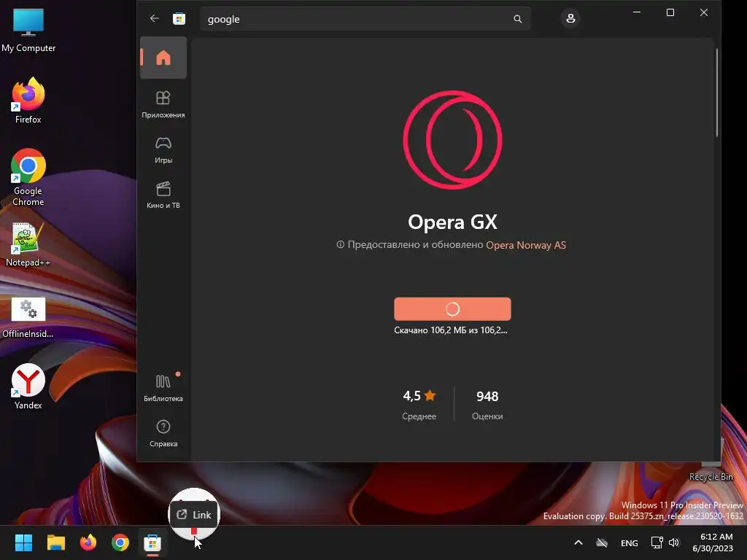The width and height of the screenshot is (747, 560).
Task: Open Firefox desktop shortcut
Action: point(28,101)
